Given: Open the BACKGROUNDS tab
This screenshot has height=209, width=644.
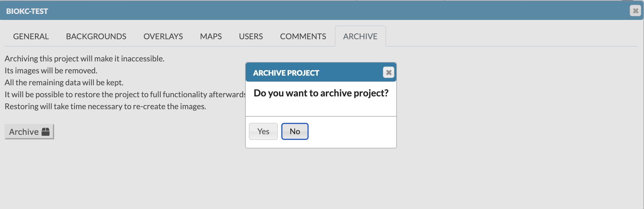Looking at the screenshot, I should coord(96,36).
